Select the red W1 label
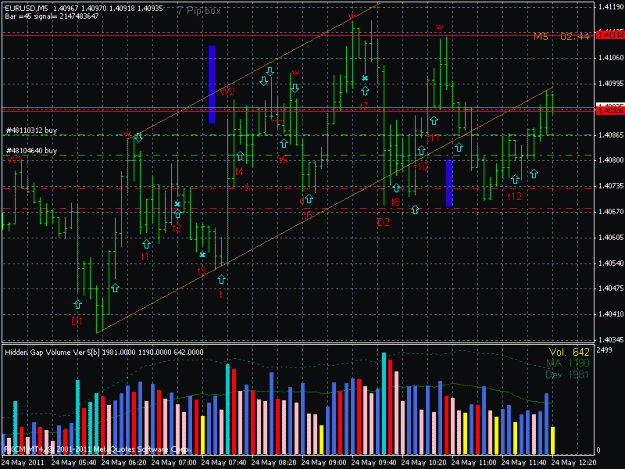Viewport: 625px width, 469px height. click(14, 160)
